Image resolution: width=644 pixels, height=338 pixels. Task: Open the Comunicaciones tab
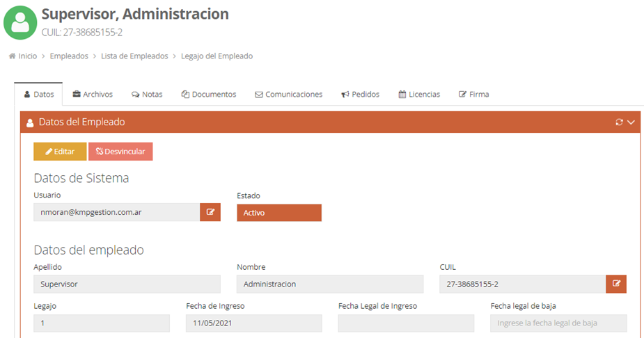(289, 95)
